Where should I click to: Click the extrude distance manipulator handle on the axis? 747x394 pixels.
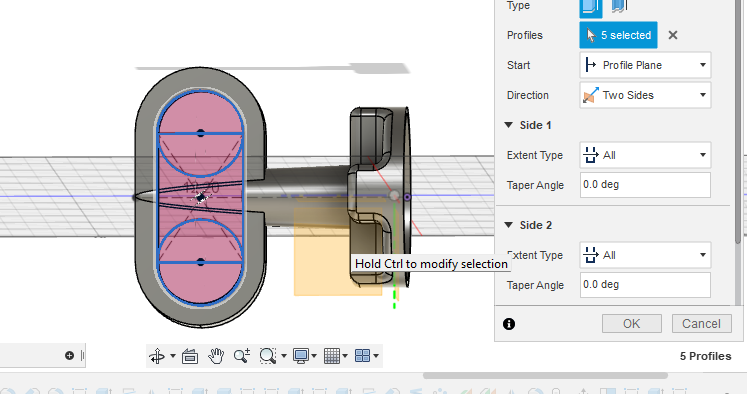(x=394, y=196)
